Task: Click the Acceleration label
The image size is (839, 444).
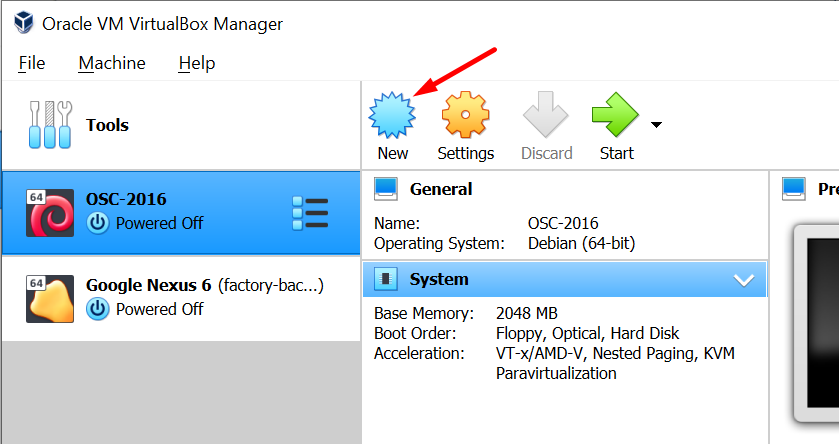Action: click(x=419, y=354)
